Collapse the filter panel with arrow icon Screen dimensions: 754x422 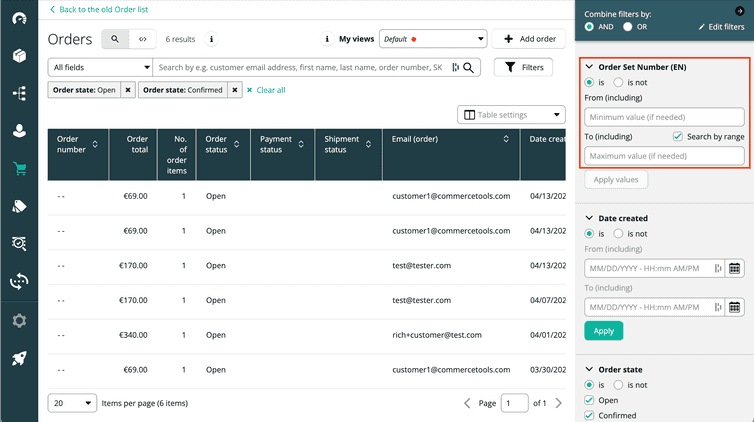pyautogui.click(x=739, y=11)
